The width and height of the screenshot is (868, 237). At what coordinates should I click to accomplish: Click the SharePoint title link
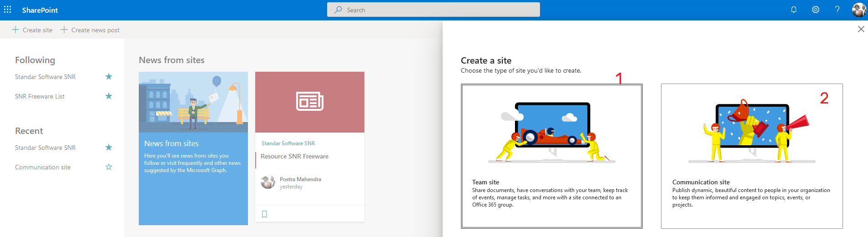40,10
